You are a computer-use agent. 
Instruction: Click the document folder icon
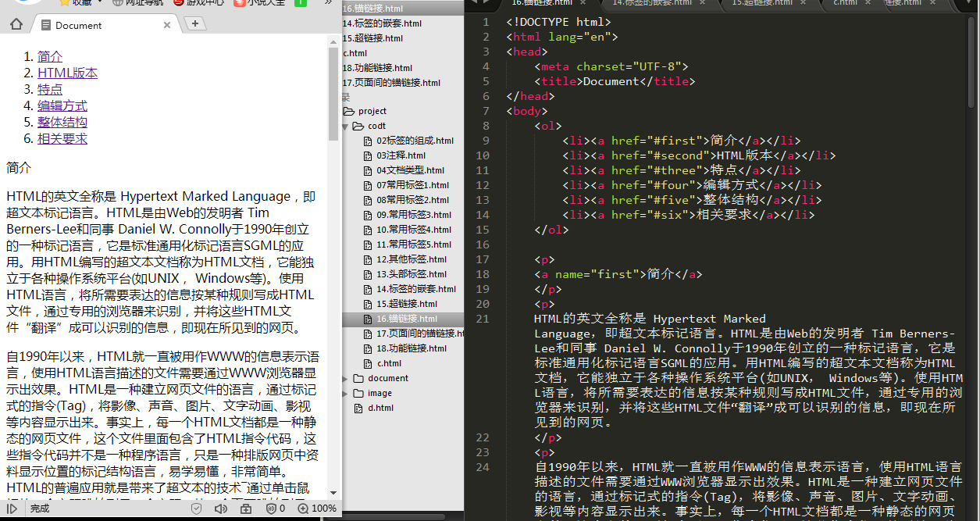[358, 378]
